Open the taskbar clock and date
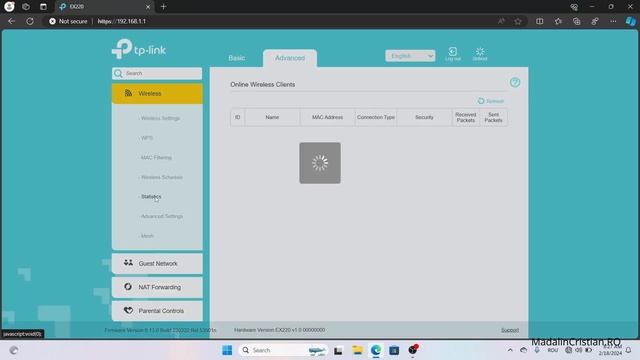Screen dimensions: 640x360 coord(610,350)
